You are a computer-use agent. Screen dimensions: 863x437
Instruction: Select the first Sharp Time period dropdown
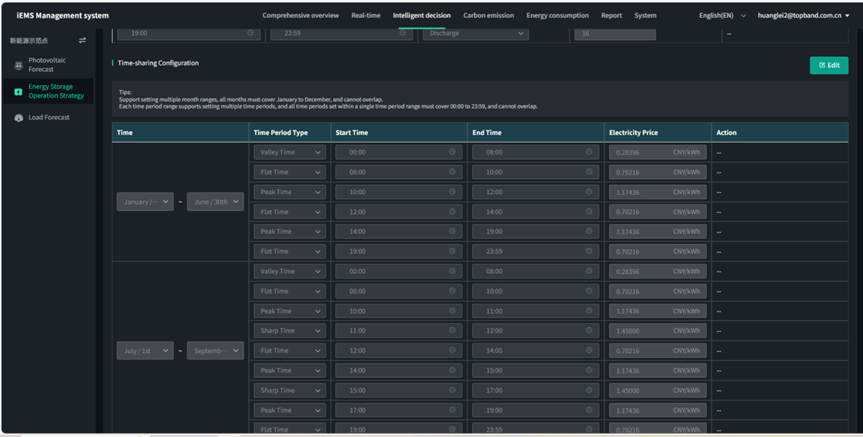[x=289, y=331]
